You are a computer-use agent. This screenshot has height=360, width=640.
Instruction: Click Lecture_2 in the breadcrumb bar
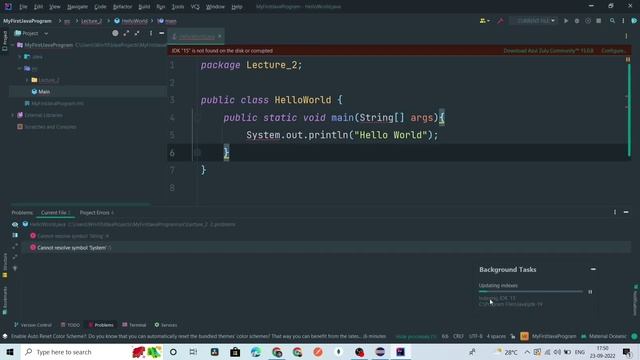[x=91, y=21]
